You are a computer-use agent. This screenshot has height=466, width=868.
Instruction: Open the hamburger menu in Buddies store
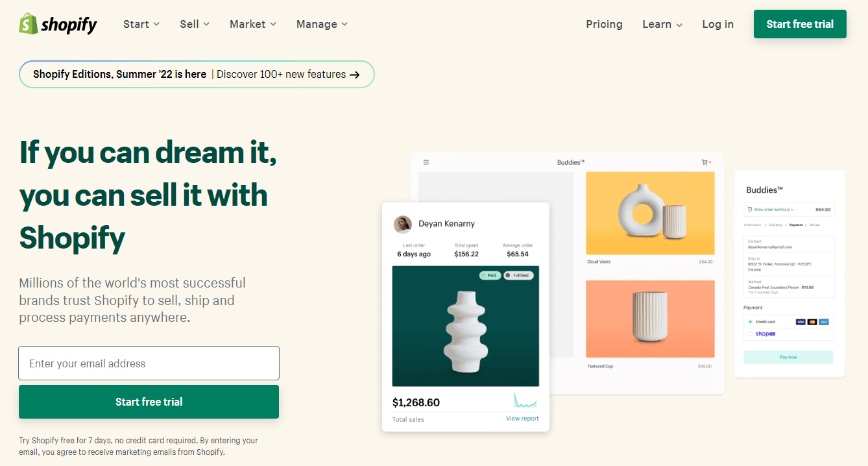(x=426, y=162)
